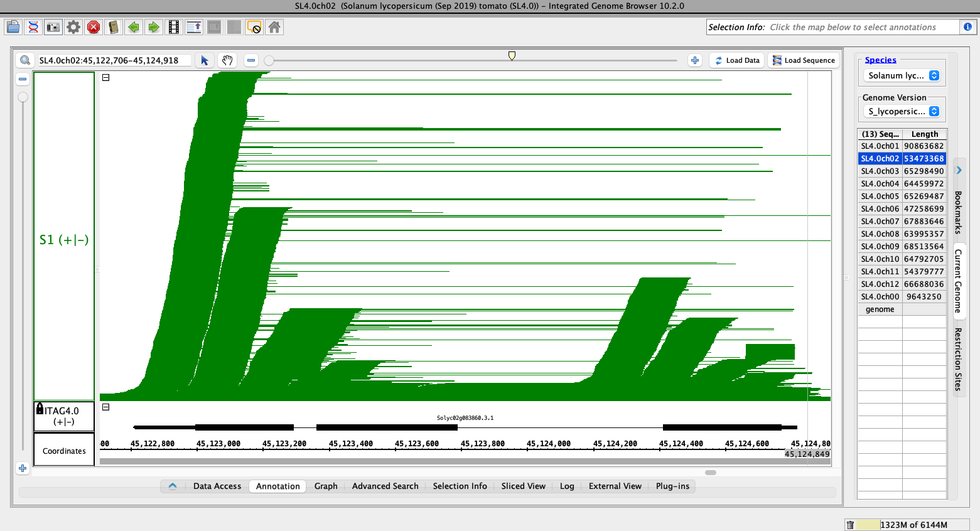Switch to the Graph tab
This screenshot has height=531, width=980.
[x=326, y=486]
